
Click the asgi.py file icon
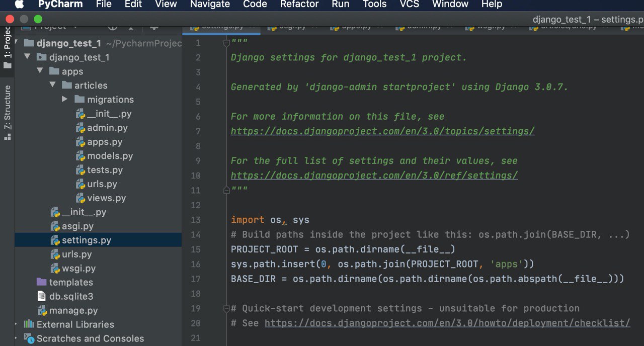coord(55,226)
